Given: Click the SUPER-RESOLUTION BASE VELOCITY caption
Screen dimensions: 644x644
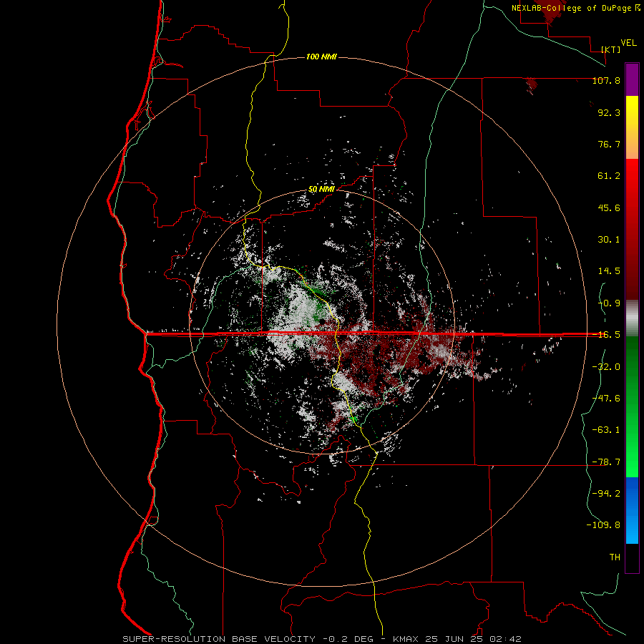Looking at the screenshot, I should click(219, 639).
